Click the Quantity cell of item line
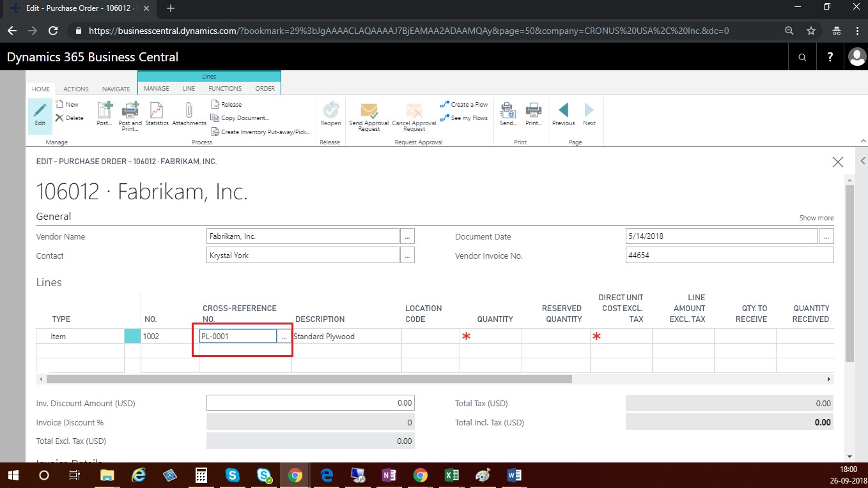The height and width of the screenshot is (488, 868). [490, 336]
